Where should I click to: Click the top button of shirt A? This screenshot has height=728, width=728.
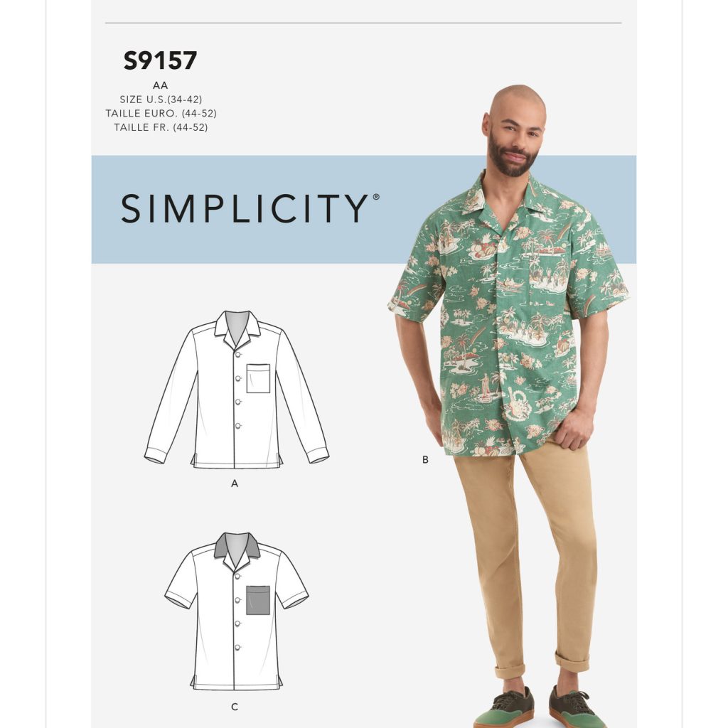[x=238, y=355]
